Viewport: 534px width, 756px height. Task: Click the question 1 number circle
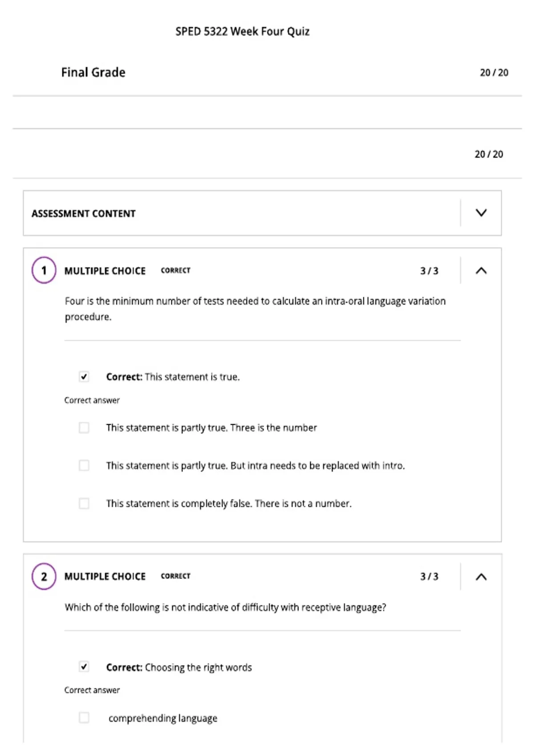(44, 270)
